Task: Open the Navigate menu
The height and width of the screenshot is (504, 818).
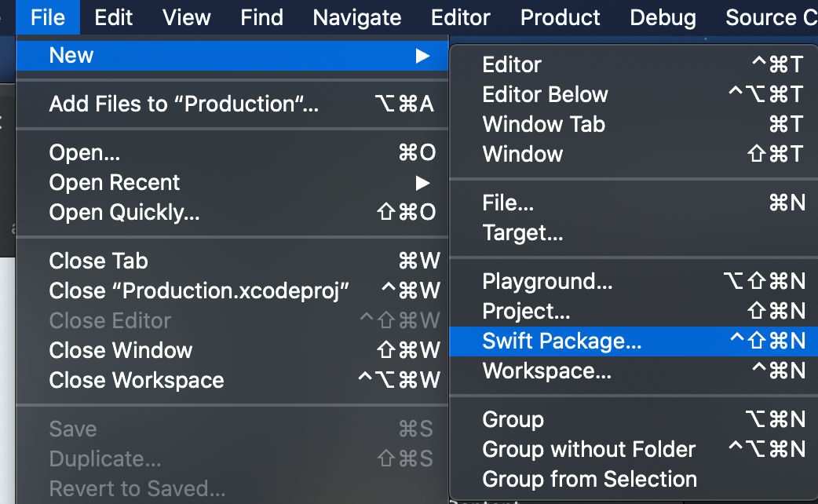Action: point(357,18)
